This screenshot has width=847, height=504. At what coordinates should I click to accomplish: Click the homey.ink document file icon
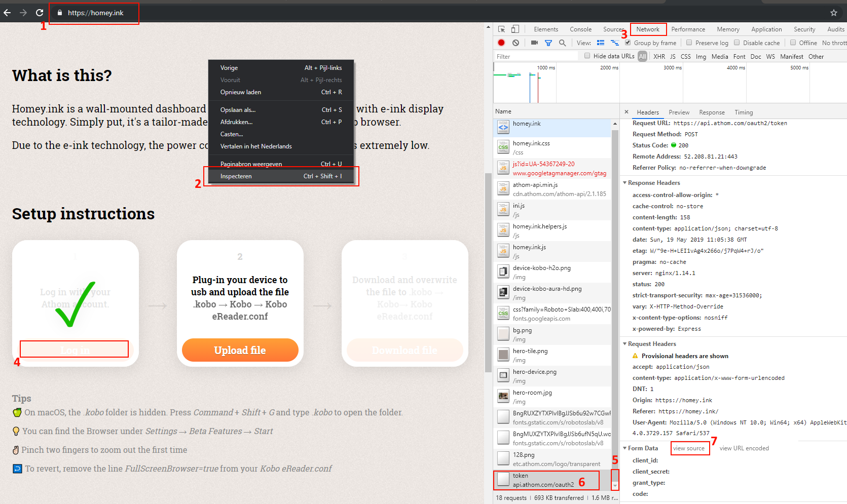pyautogui.click(x=503, y=128)
